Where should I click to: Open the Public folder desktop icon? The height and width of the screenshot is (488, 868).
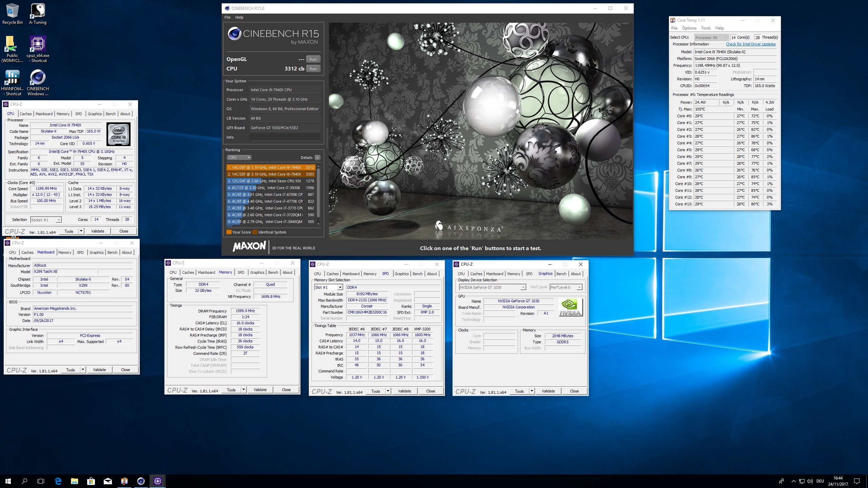pos(12,49)
